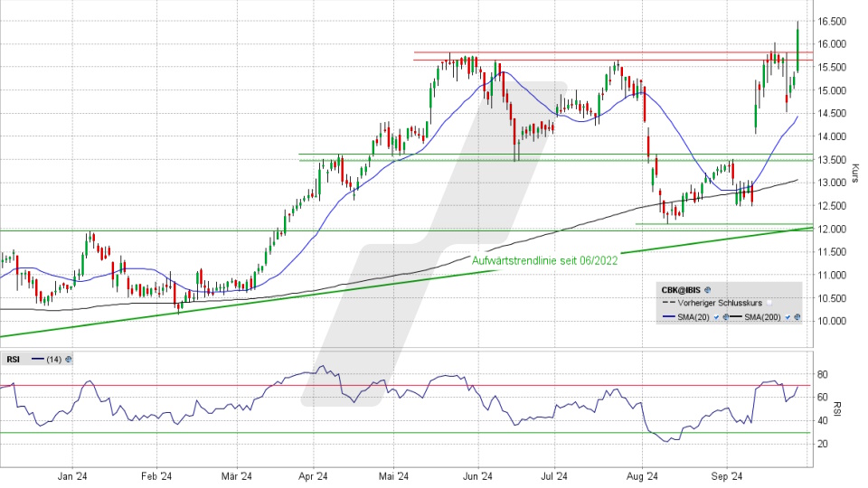Open the SMA(200) settings icon in the legend
The image size is (868, 488).
797,317
